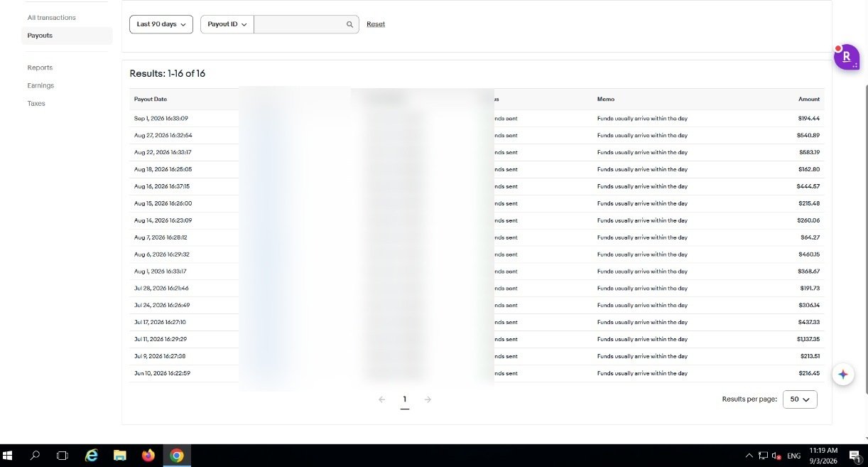Click the $640.89 amount
The height and width of the screenshot is (467, 868).
(808, 135)
